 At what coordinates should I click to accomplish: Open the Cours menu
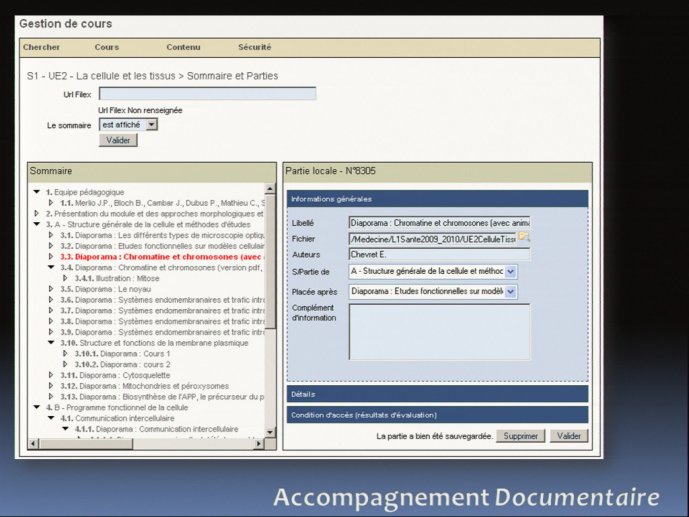pyautogui.click(x=107, y=47)
